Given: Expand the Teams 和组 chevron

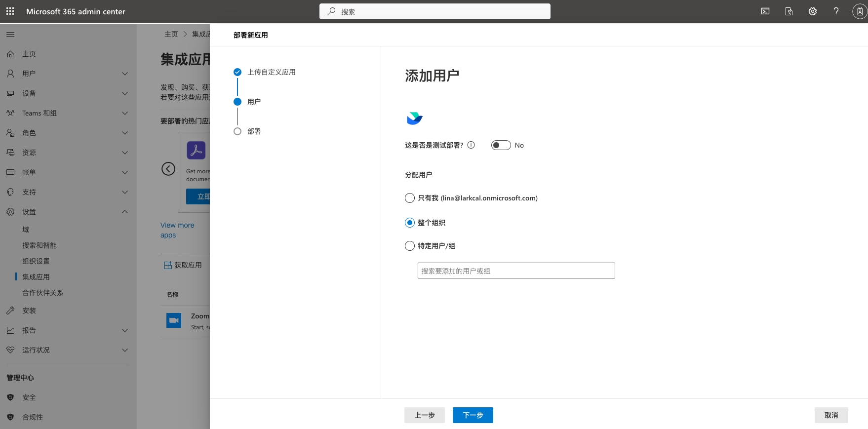Looking at the screenshot, I should point(125,113).
